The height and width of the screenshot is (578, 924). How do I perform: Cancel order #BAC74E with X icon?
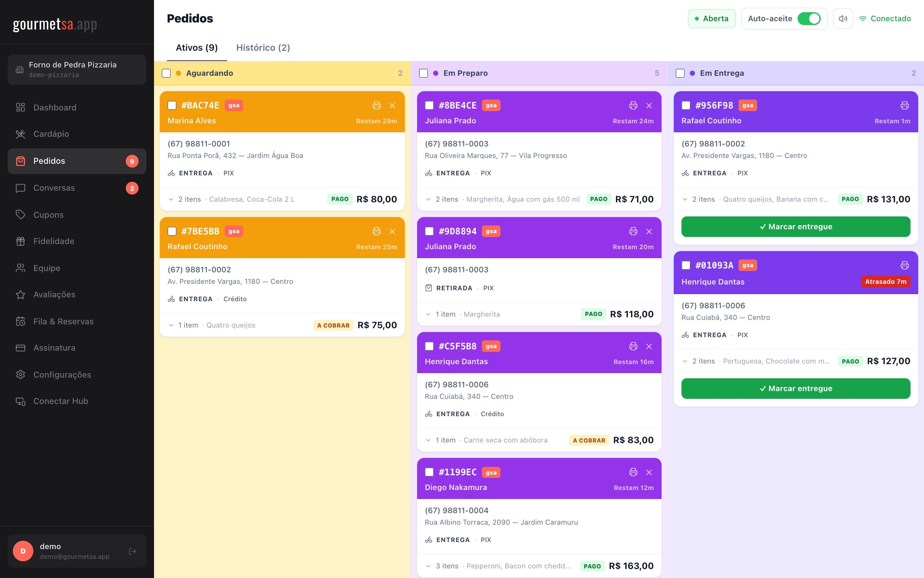(x=392, y=106)
